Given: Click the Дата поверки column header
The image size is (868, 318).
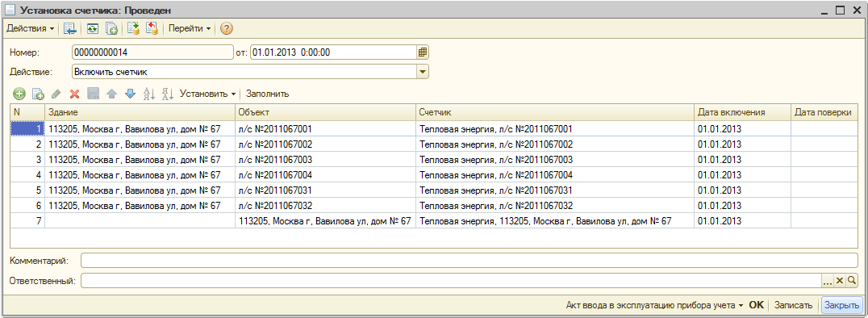Looking at the screenshot, I should point(824,112).
